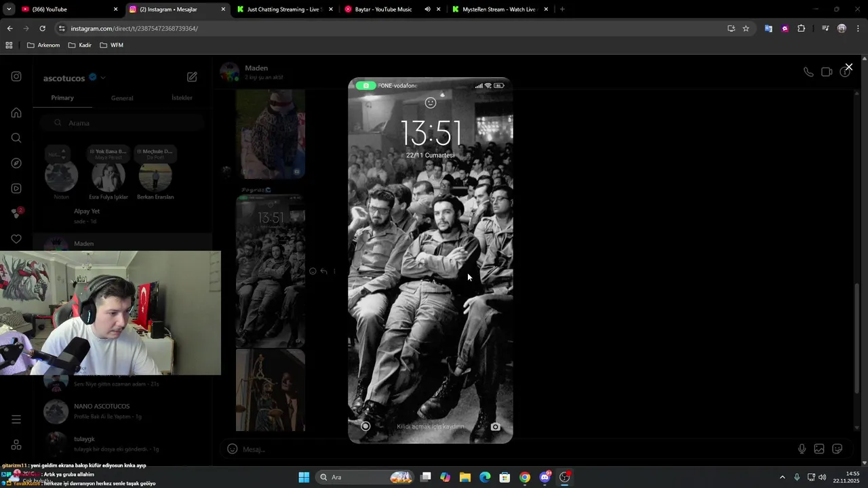868x488 pixels.
Task: Close the enlarged photo viewer
Action: (848, 67)
